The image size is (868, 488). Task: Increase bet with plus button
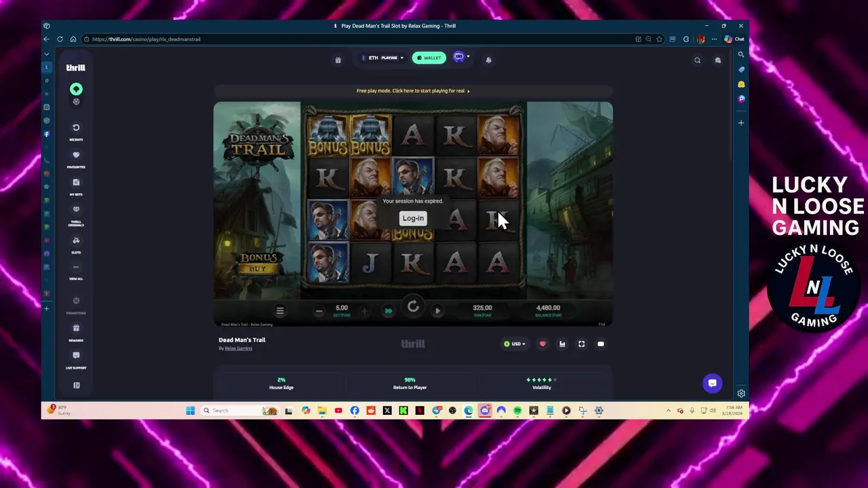point(365,311)
